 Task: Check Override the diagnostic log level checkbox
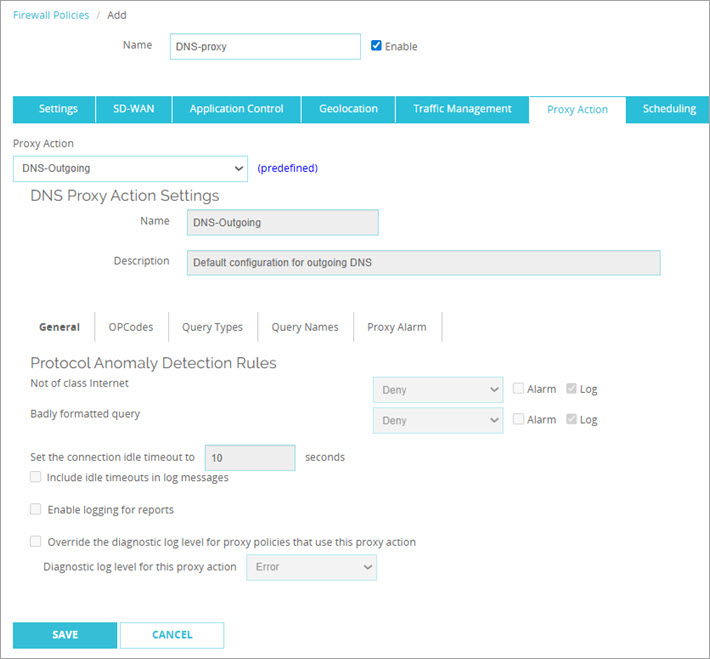pyautogui.click(x=35, y=542)
